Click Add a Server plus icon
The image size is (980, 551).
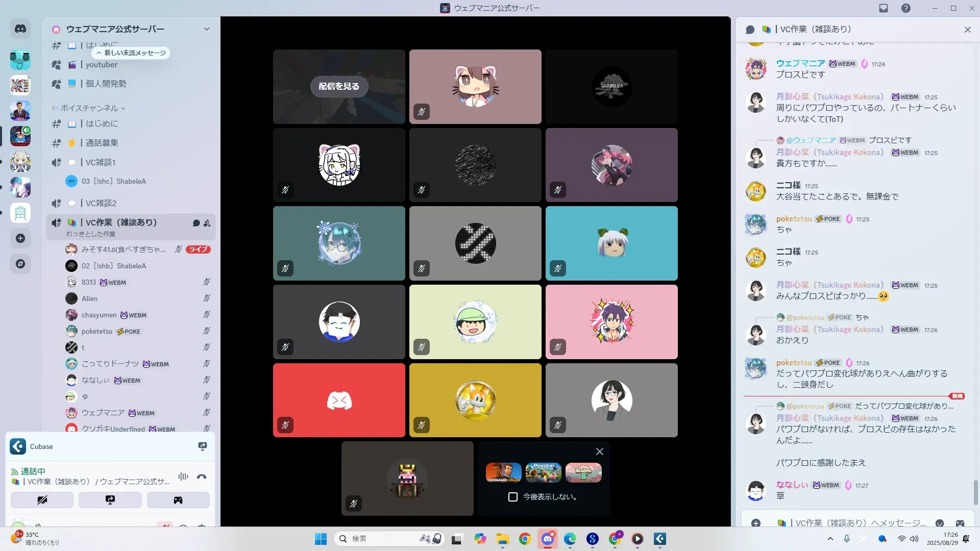[x=20, y=238]
